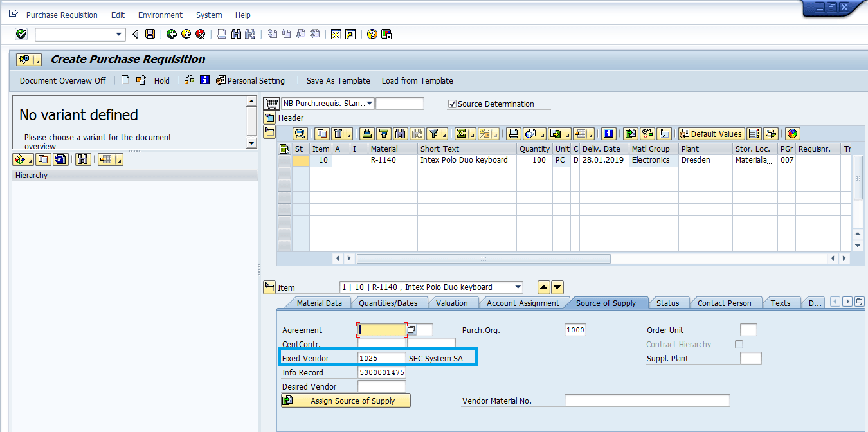Screen dimensions: 868x432
Task: Open the Edit menu
Action: click(118, 15)
